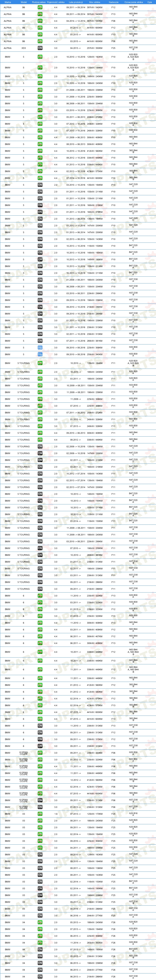Click petrol icon in BMW 5 F10 412kW / 560KM row
Viewport: 156px width, 980px height.
pos(40,151)
